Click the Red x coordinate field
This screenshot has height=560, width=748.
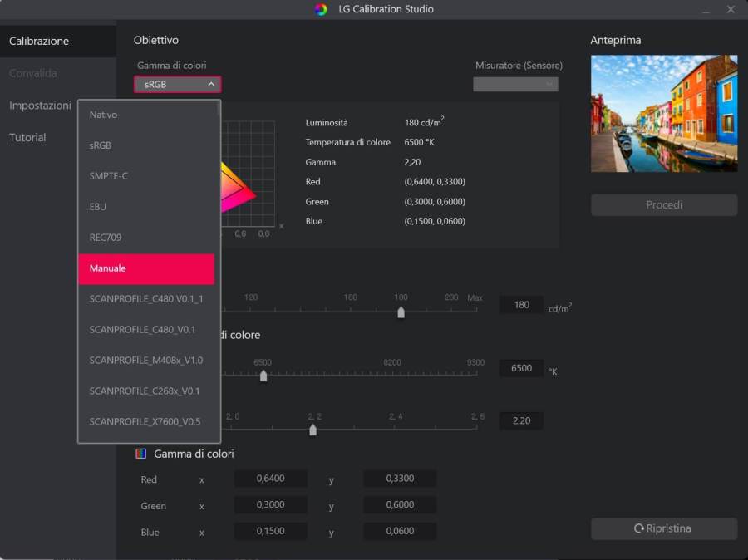(x=271, y=479)
